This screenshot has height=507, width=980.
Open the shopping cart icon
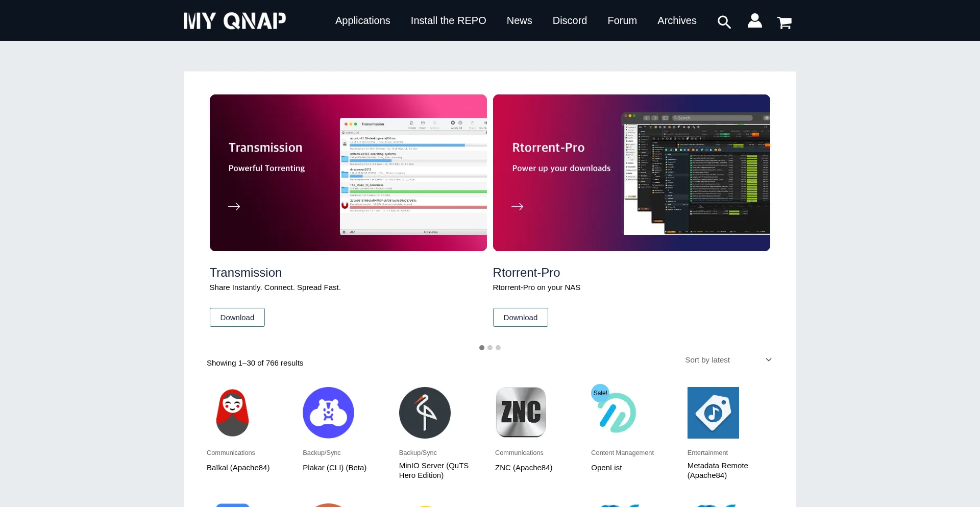click(x=784, y=22)
